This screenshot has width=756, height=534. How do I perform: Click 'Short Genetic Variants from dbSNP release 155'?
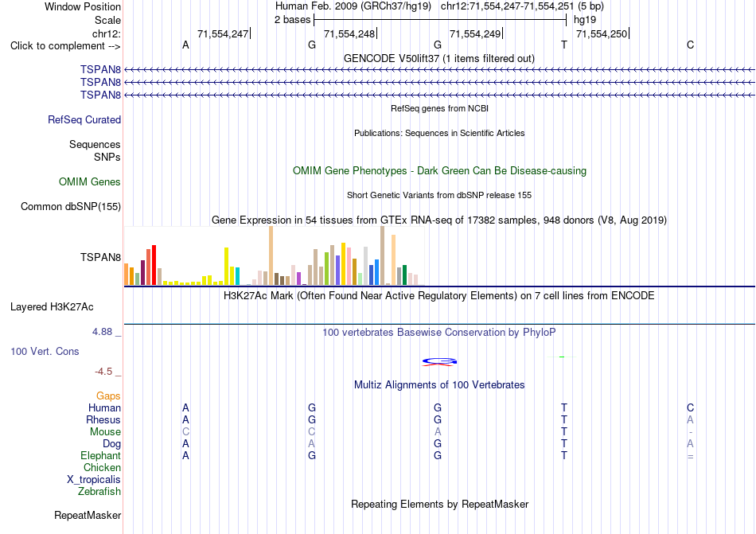(x=439, y=195)
